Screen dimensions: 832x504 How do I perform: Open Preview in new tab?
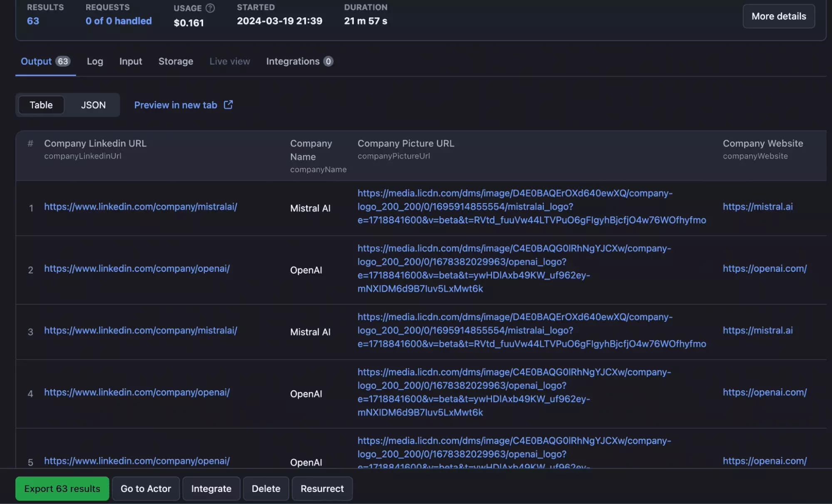pyautogui.click(x=175, y=105)
